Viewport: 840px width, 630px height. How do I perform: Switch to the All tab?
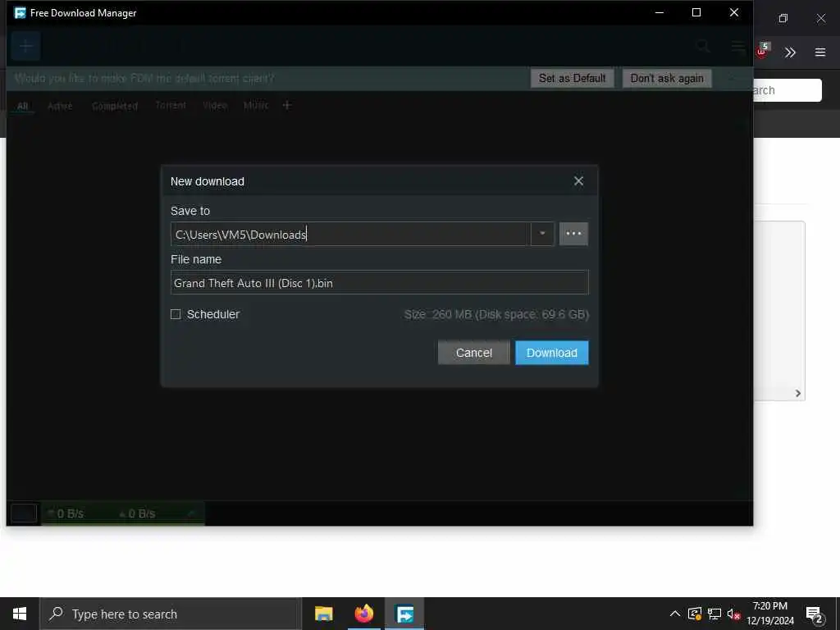coord(22,106)
